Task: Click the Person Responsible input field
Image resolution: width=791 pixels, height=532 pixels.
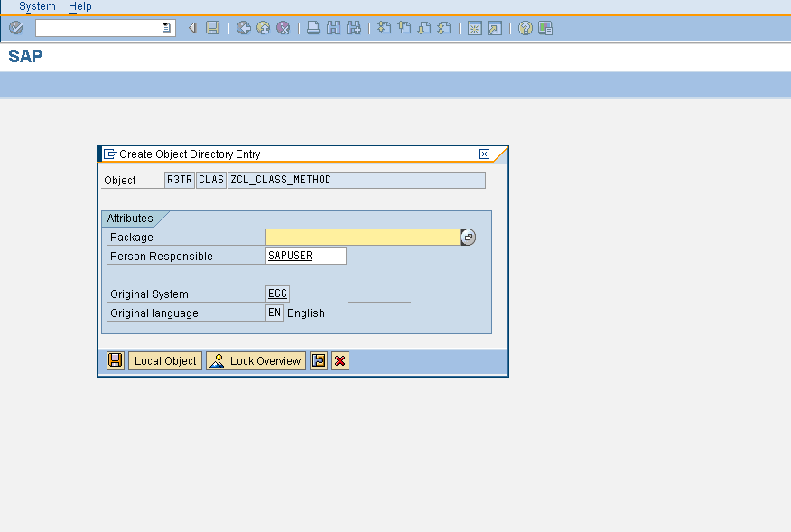Action: coord(305,256)
